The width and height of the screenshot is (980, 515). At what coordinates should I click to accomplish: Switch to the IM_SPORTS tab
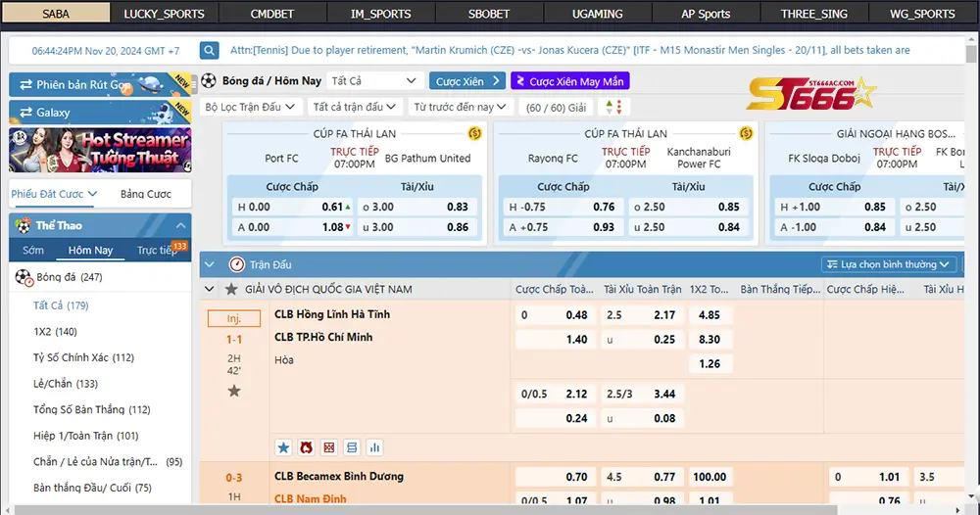(380, 14)
